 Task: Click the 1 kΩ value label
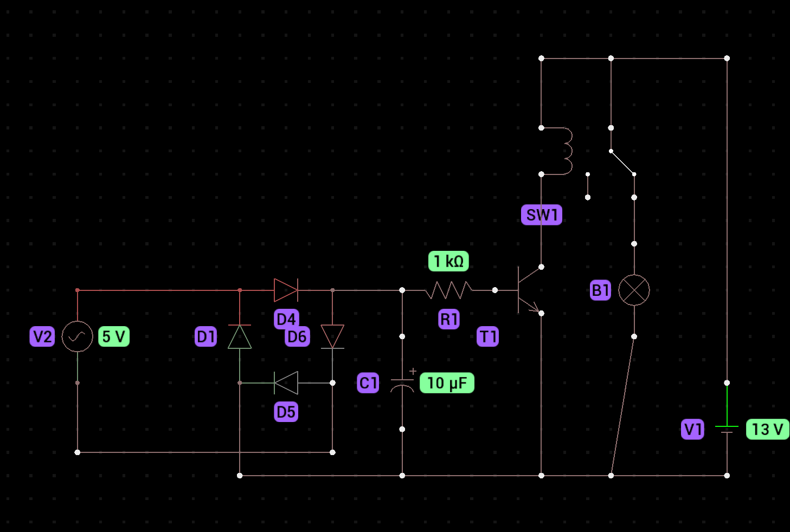click(448, 262)
